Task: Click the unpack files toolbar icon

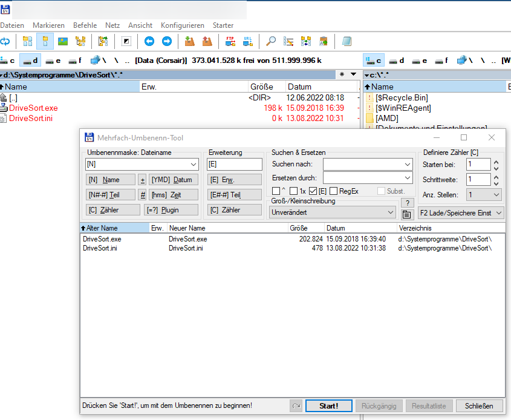Action: point(207,41)
